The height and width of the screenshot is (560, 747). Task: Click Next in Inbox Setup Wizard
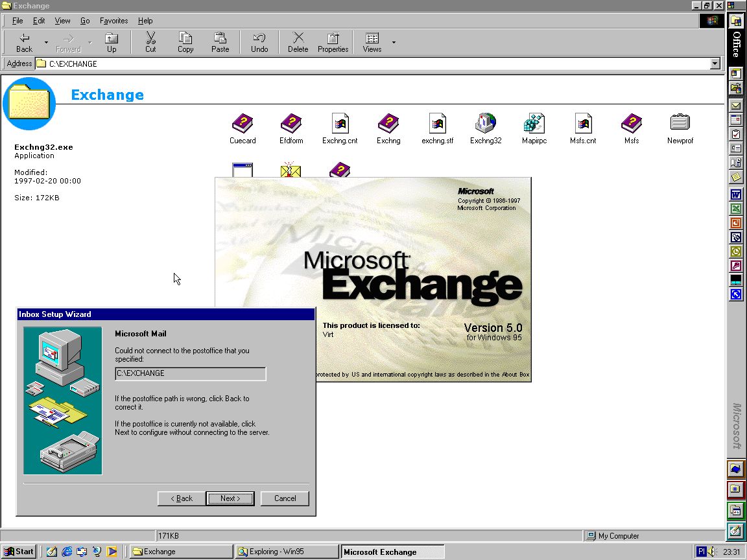[x=230, y=498]
